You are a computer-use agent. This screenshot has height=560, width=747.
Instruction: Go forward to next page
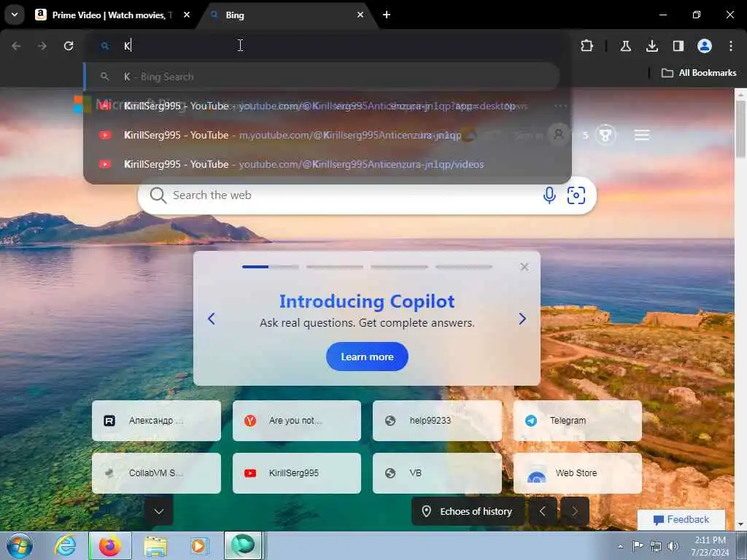click(x=42, y=46)
